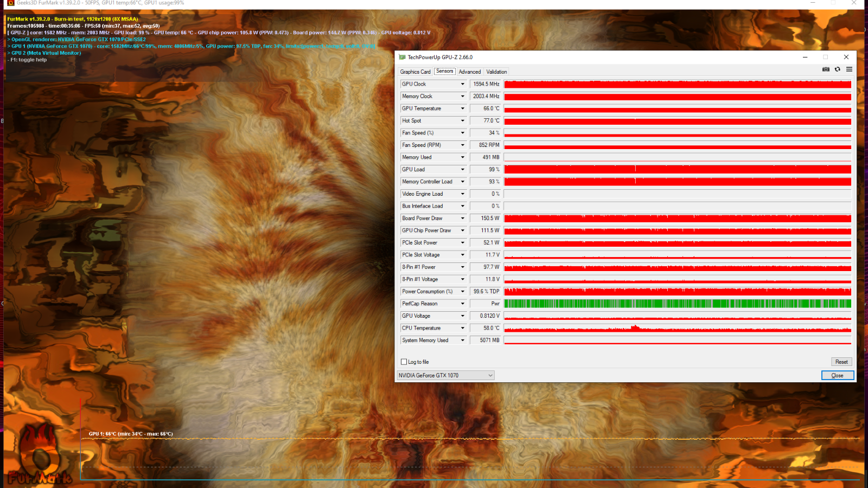Open the GPU-Z hamburger menu
Image resolution: width=868 pixels, height=488 pixels.
(x=849, y=69)
